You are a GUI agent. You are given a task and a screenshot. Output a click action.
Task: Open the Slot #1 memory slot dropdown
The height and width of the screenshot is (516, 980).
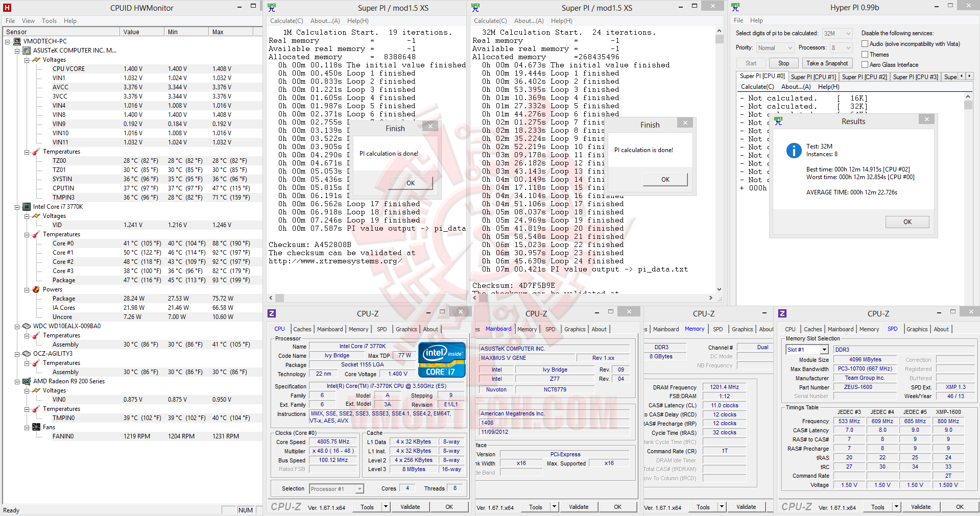(824, 350)
